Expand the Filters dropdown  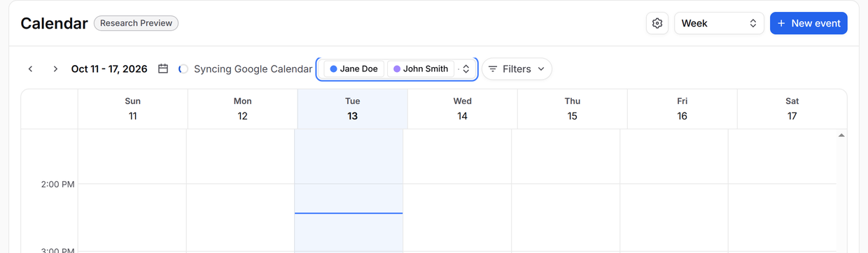(517, 68)
